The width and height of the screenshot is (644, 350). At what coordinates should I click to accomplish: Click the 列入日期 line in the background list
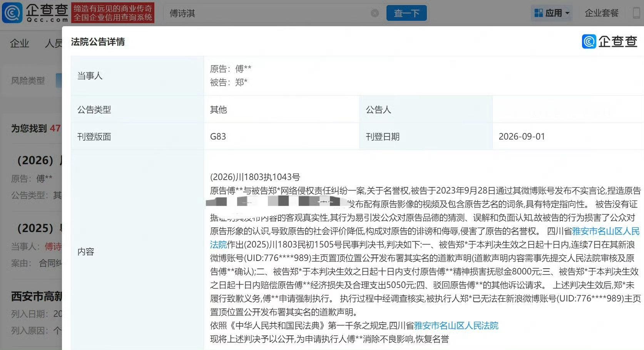point(37,314)
